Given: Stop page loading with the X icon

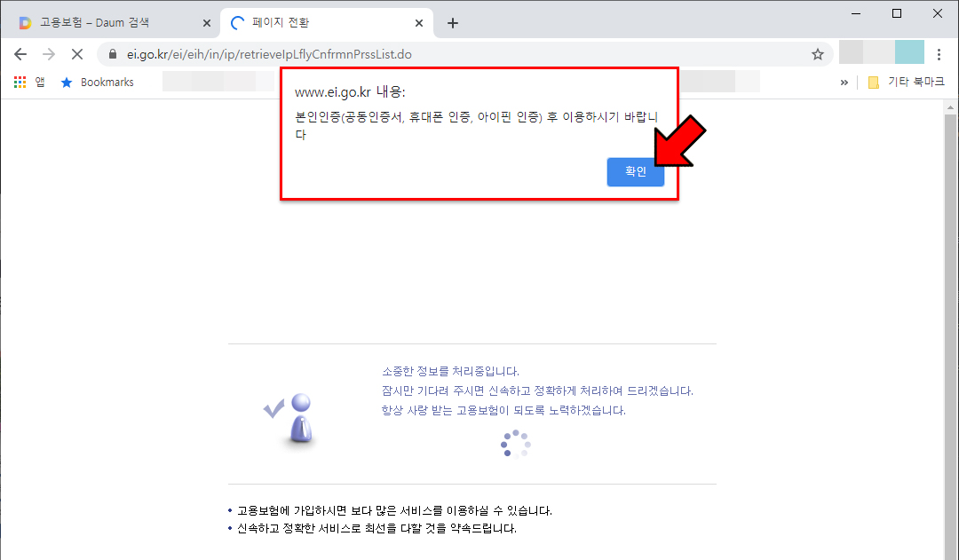Looking at the screenshot, I should pyautogui.click(x=77, y=54).
